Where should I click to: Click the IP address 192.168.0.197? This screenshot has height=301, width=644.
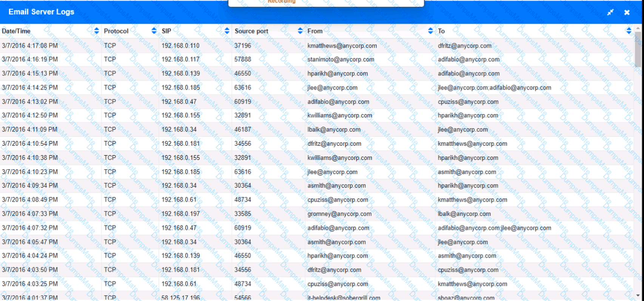180,214
